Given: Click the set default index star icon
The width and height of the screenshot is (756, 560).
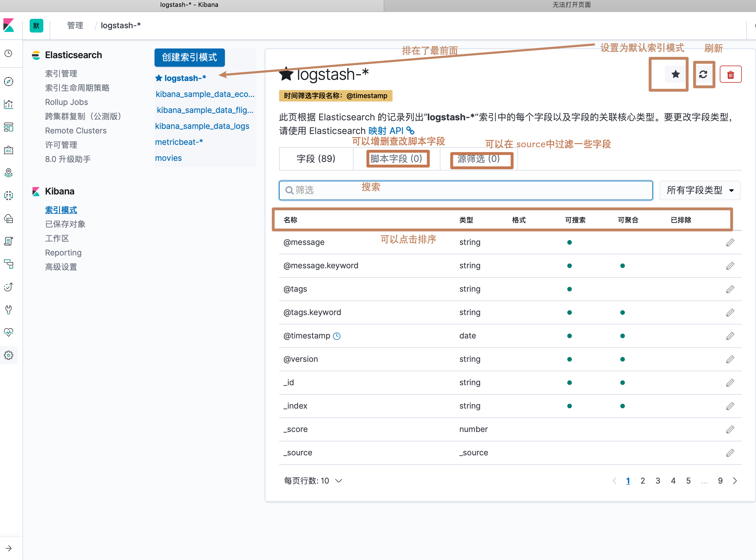Looking at the screenshot, I should [675, 74].
